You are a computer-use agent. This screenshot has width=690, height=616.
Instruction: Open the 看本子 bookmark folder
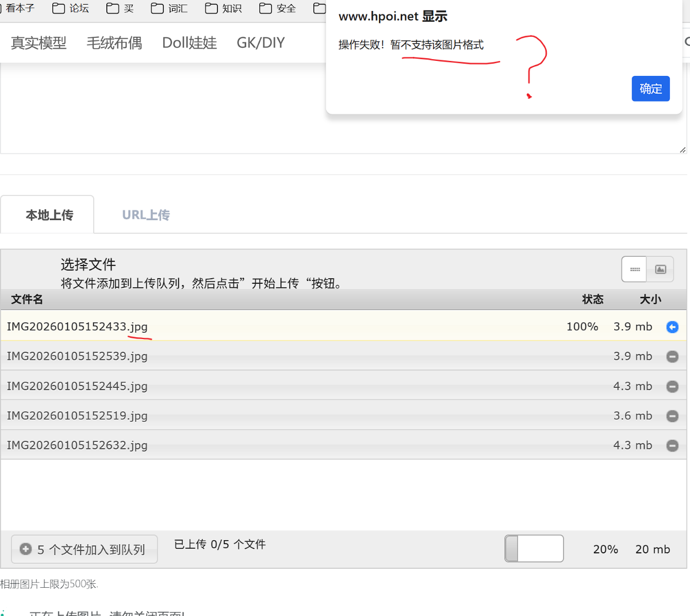tap(18, 8)
